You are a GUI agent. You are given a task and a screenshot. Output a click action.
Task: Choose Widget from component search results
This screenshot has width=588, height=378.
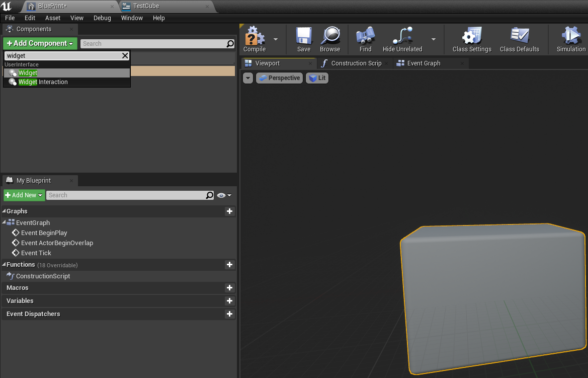(67, 73)
